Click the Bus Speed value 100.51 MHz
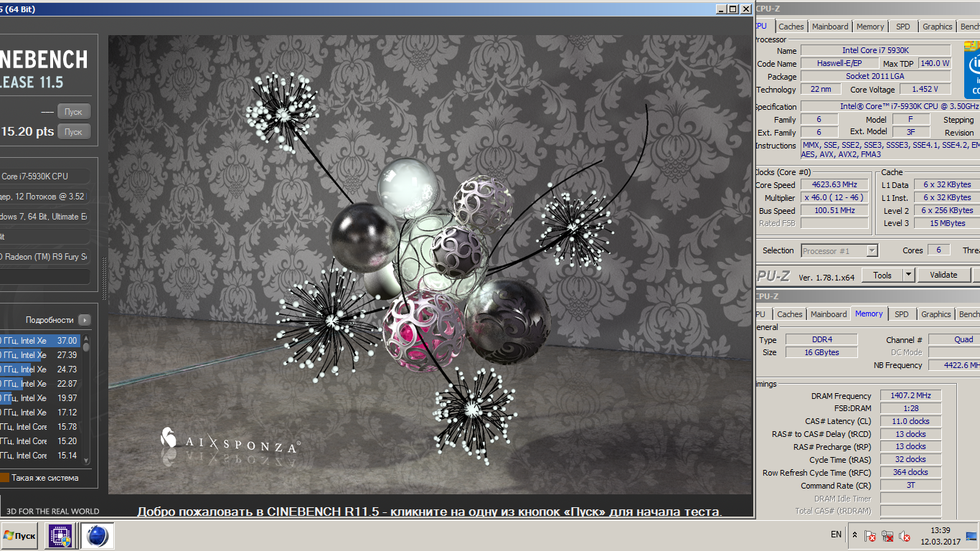The width and height of the screenshot is (980, 551). (834, 211)
